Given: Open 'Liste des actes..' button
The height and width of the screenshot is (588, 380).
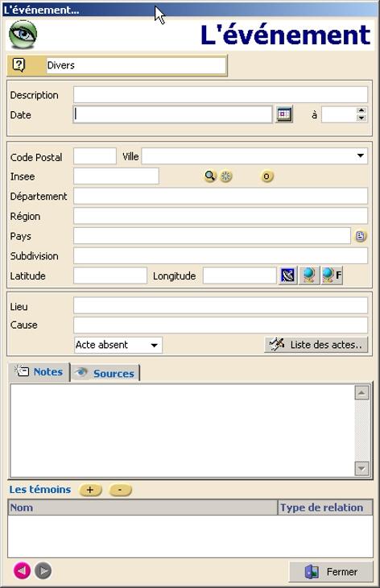Looking at the screenshot, I should point(316,345).
